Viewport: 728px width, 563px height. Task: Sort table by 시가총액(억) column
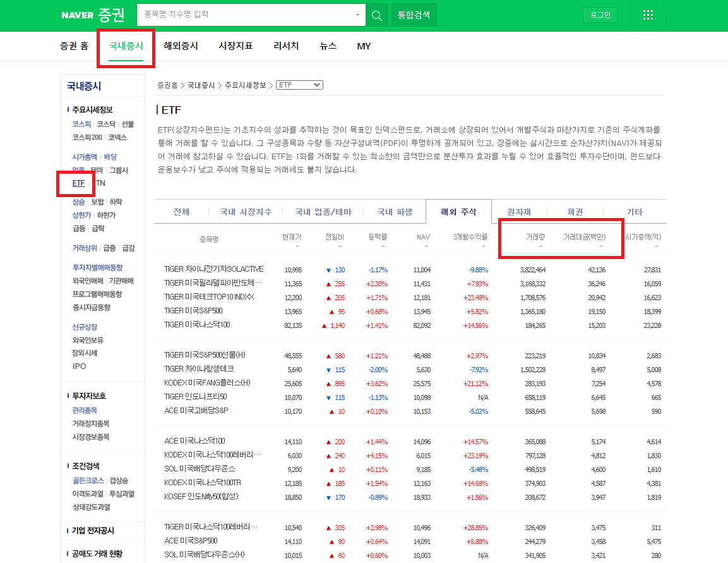643,237
